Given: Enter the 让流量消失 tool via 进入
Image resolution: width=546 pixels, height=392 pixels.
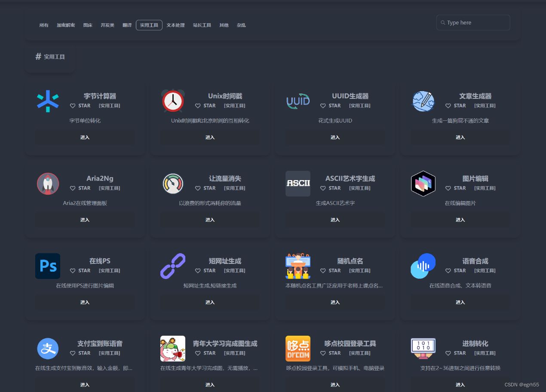Looking at the screenshot, I should click(x=210, y=220).
